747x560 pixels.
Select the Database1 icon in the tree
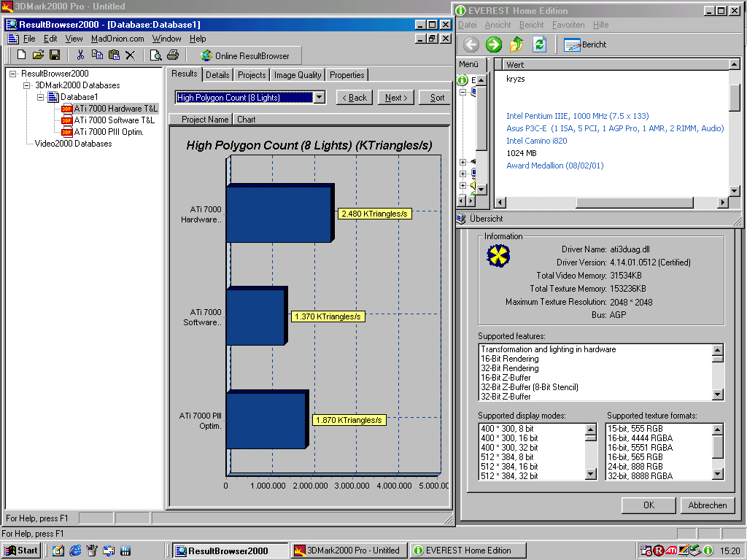coord(53,97)
